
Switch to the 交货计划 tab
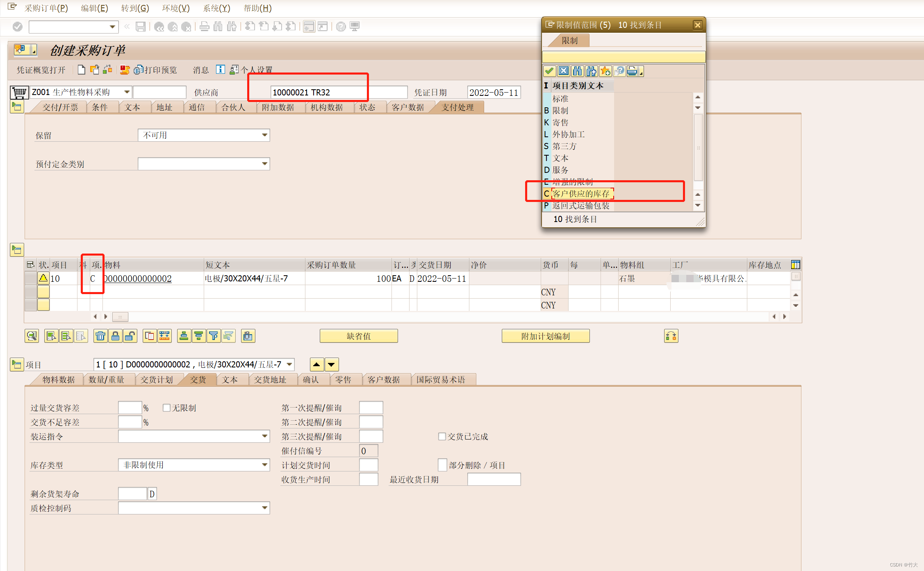coord(157,380)
